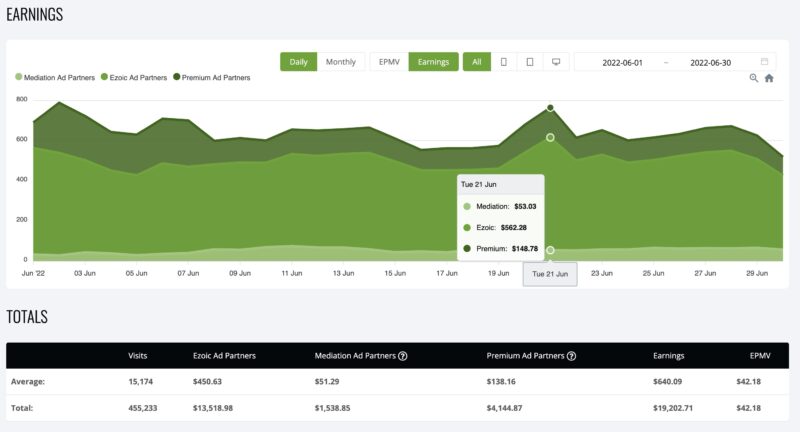Filter chart by desktop monitor icon
Image resolution: width=800 pixels, height=432 pixels.
click(556, 62)
